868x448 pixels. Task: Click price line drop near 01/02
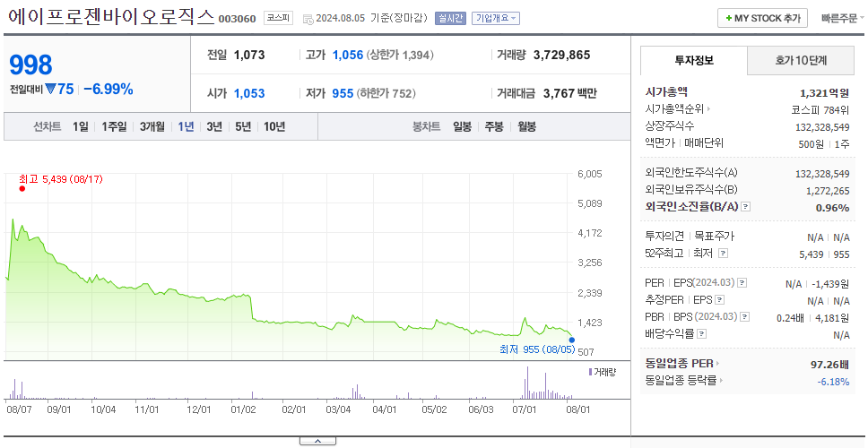253,307
